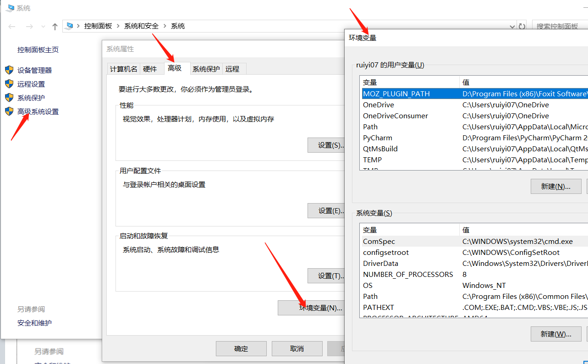This screenshot has width=588, height=364.
Task: Click the up arrow to go to parent folder
Action: coord(55,26)
